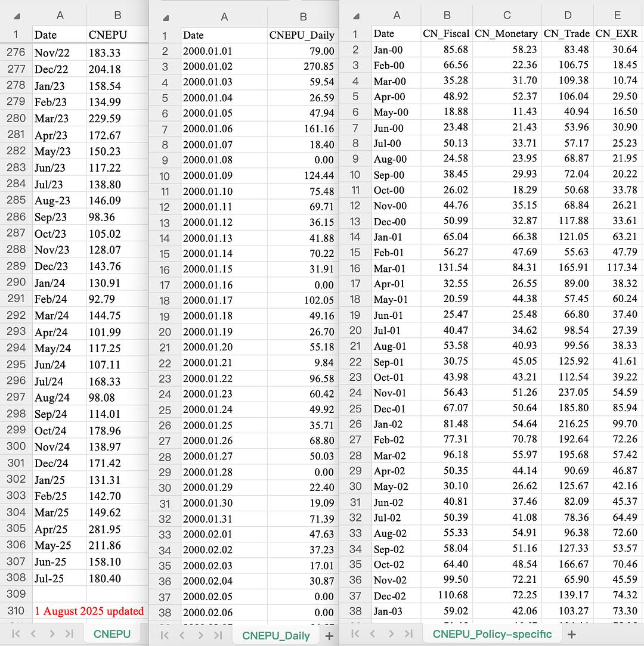644x646 pixels.
Task: Select row header 310 in CNEPU sheet
Action: coord(16,611)
